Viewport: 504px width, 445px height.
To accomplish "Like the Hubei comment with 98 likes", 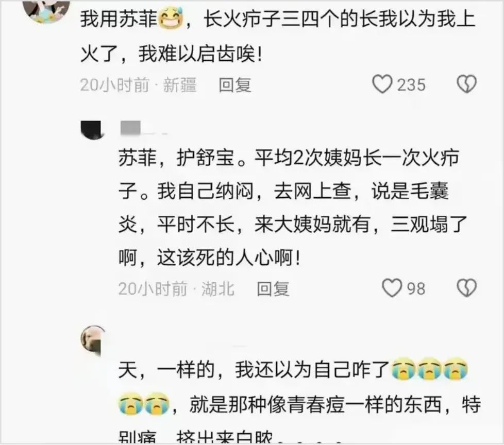I will 392,287.
